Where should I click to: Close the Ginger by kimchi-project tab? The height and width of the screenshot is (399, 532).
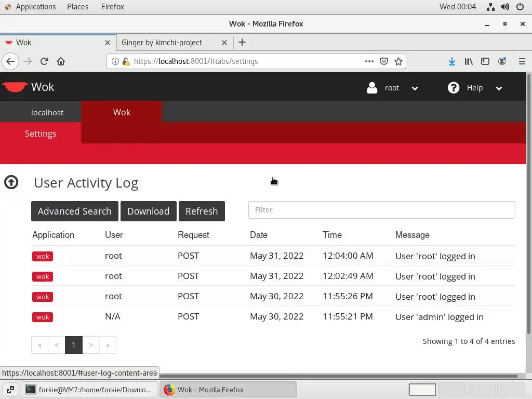[x=224, y=43]
